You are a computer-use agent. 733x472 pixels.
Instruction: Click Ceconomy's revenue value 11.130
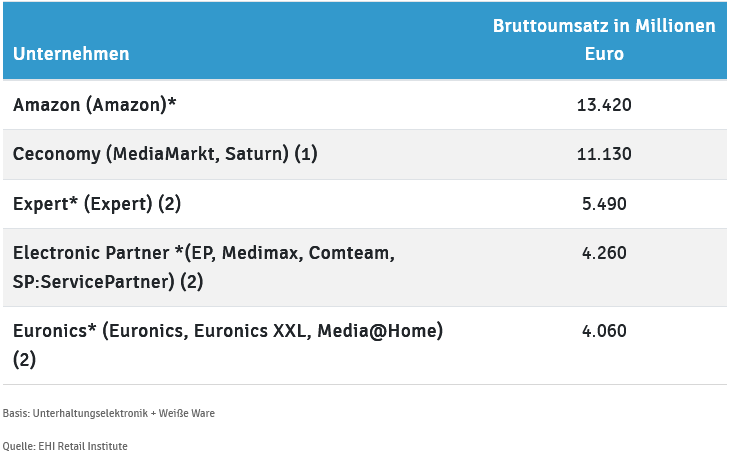pos(604,154)
